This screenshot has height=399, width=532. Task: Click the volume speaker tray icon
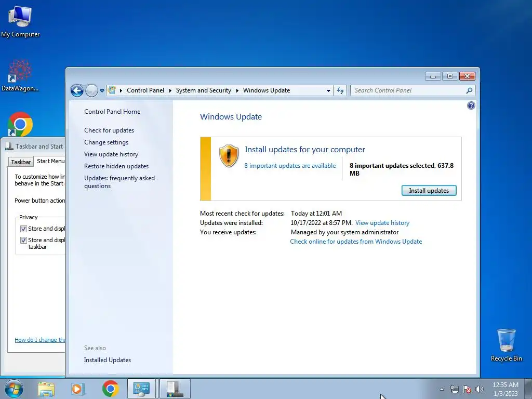point(480,389)
